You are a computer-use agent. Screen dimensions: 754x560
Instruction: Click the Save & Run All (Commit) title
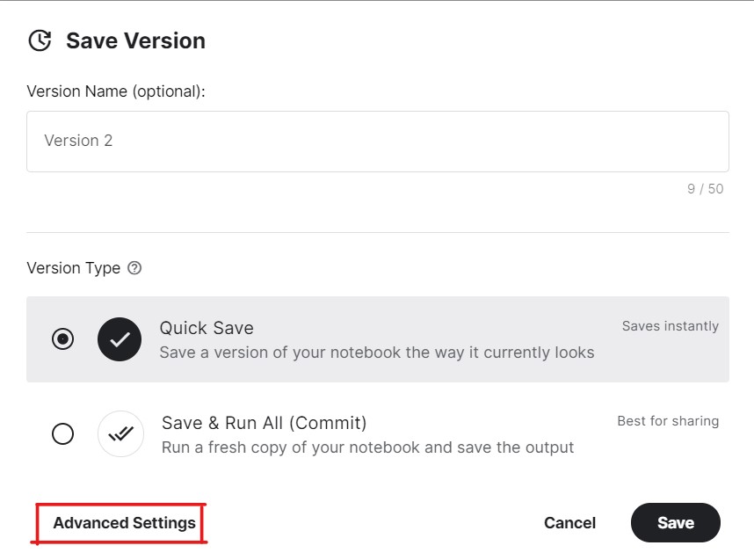pos(264,424)
